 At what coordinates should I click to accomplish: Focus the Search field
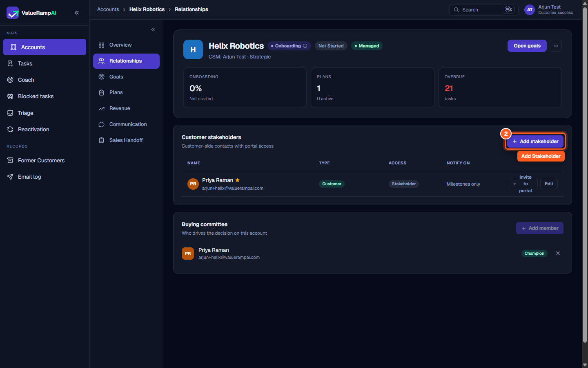pos(483,10)
